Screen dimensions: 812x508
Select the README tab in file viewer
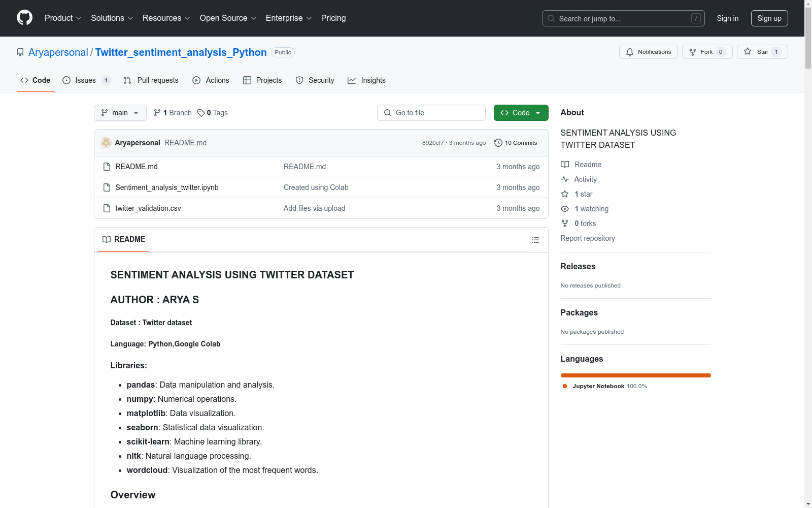[x=124, y=239]
